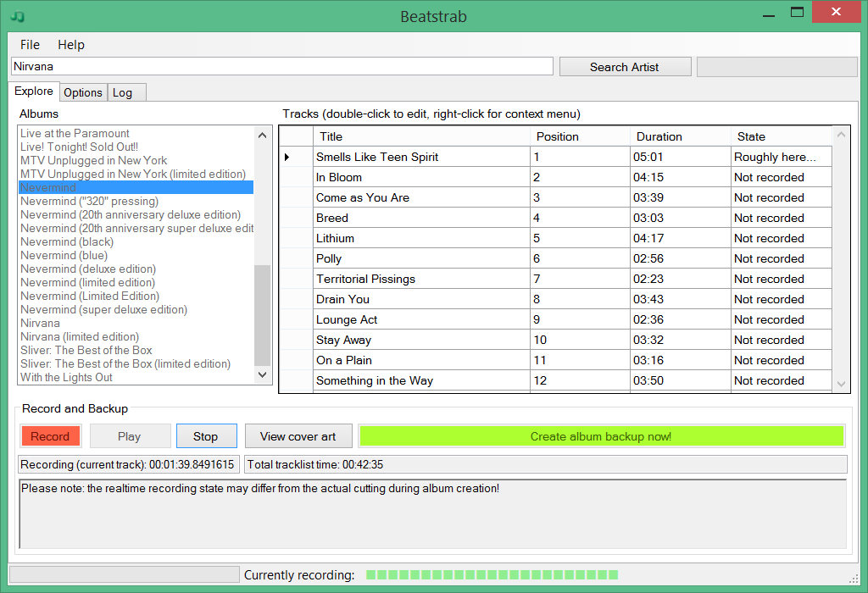Screen dimensions: 868x593
Task: Select the Drain You track
Action: click(x=421, y=299)
